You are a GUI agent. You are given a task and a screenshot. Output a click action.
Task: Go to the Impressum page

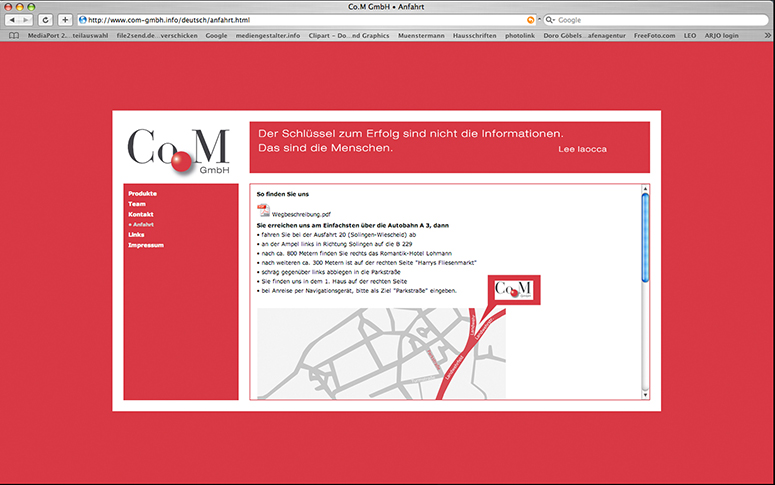pyautogui.click(x=145, y=245)
